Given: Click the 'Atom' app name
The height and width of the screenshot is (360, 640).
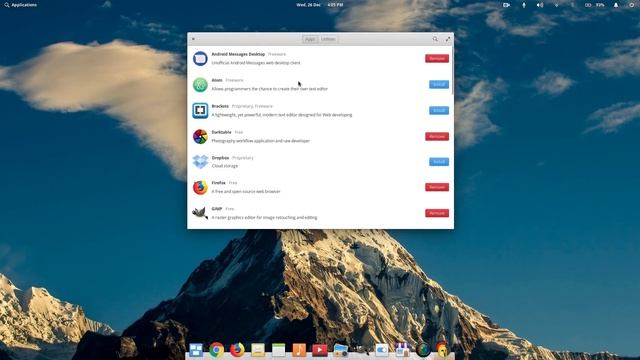Looking at the screenshot, I should (x=217, y=80).
